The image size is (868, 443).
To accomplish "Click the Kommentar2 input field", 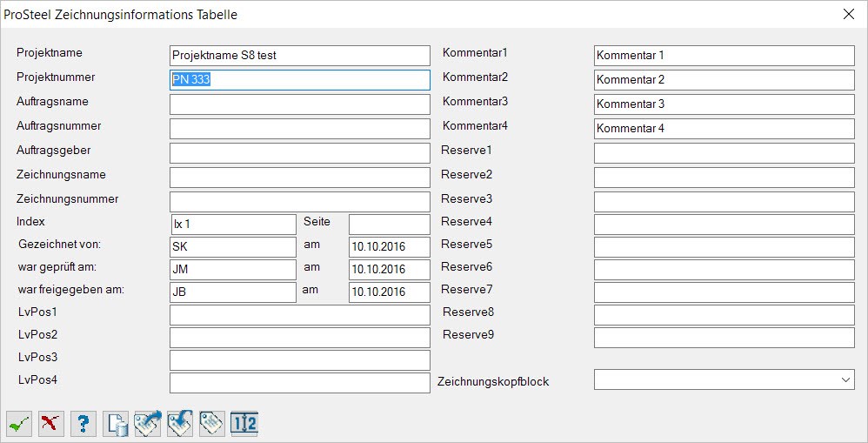I will tap(724, 80).
